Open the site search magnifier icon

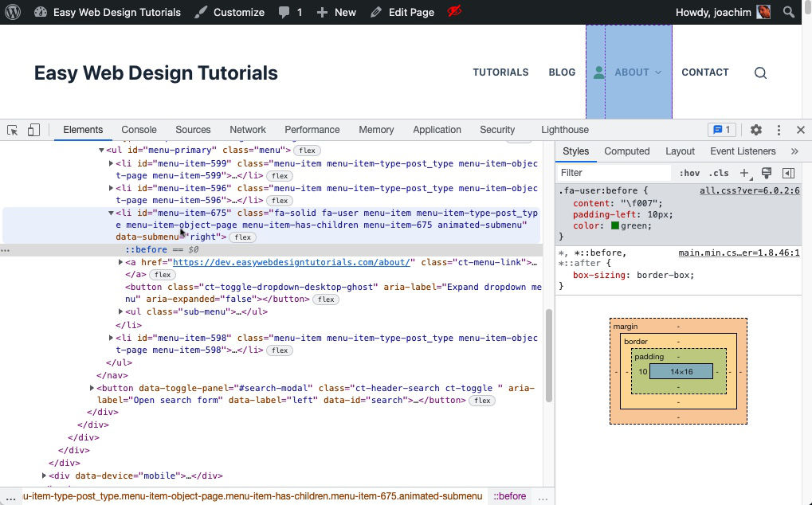tap(760, 72)
